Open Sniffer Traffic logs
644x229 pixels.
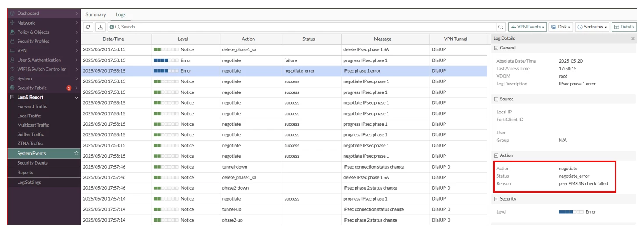point(31,134)
